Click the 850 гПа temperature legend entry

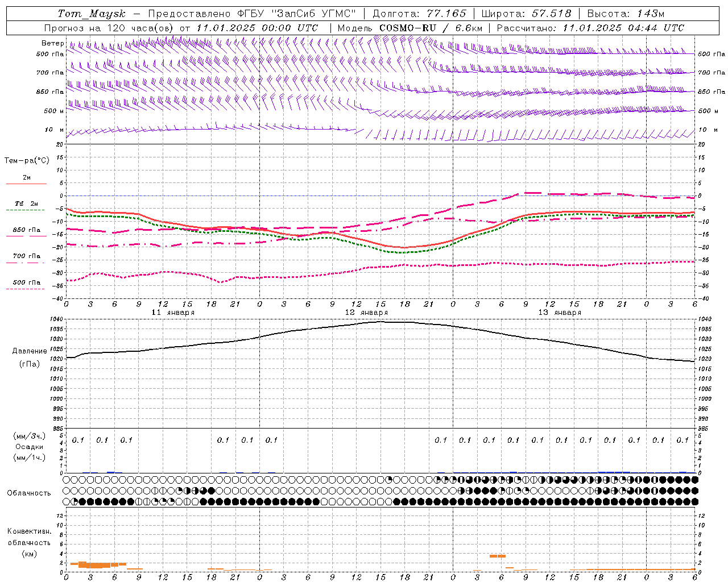point(27,230)
